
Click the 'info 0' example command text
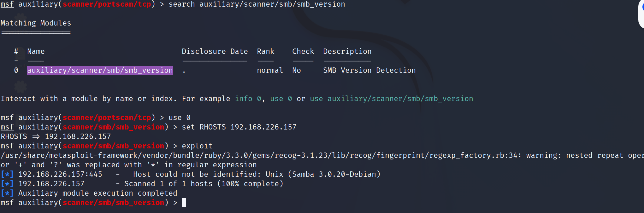(248, 99)
